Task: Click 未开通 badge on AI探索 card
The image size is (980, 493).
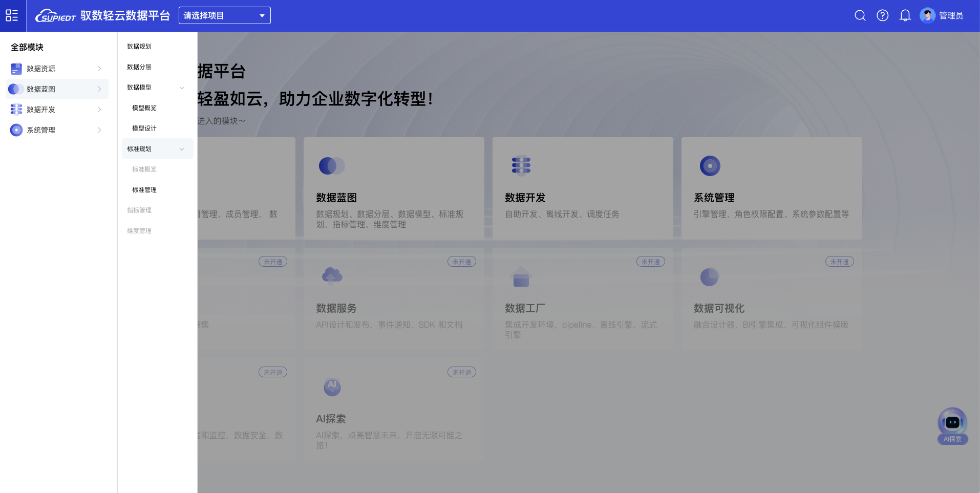Action: pos(462,372)
